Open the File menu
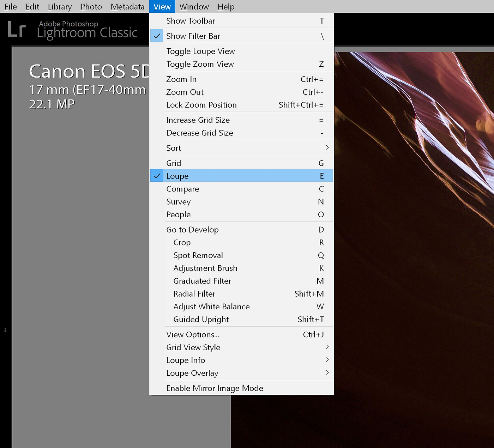Image resolution: width=494 pixels, height=448 pixels. pyautogui.click(x=11, y=7)
